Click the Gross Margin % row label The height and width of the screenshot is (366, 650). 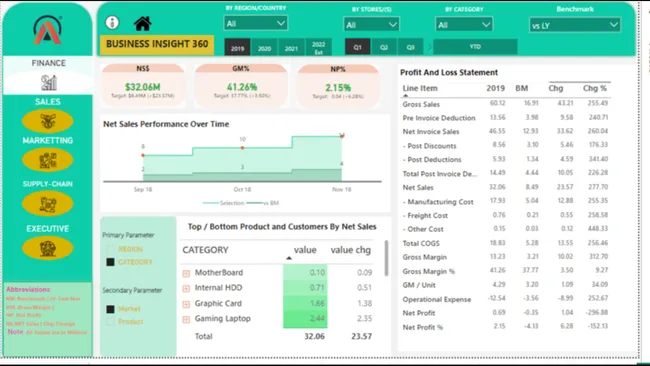pyautogui.click(x=429, y=271)
